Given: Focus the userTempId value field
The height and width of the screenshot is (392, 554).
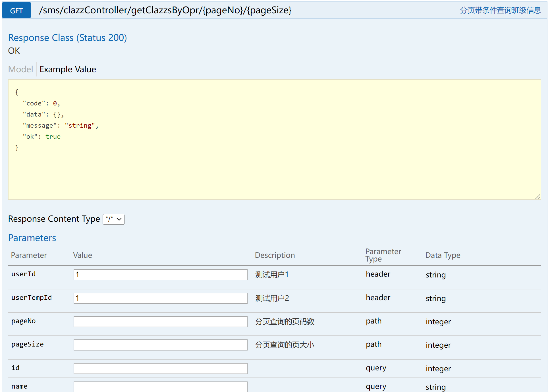Looking at the screenshot, I should pyautogui.click(x=160, y=298).
